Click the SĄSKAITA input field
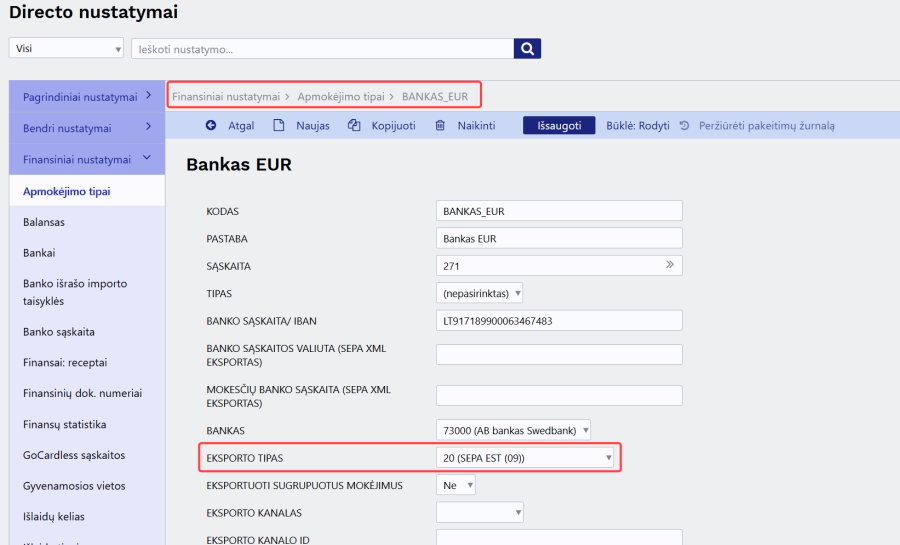Image resolution: width=900 pixels, height=545 pixels. [x=559, y=266]
